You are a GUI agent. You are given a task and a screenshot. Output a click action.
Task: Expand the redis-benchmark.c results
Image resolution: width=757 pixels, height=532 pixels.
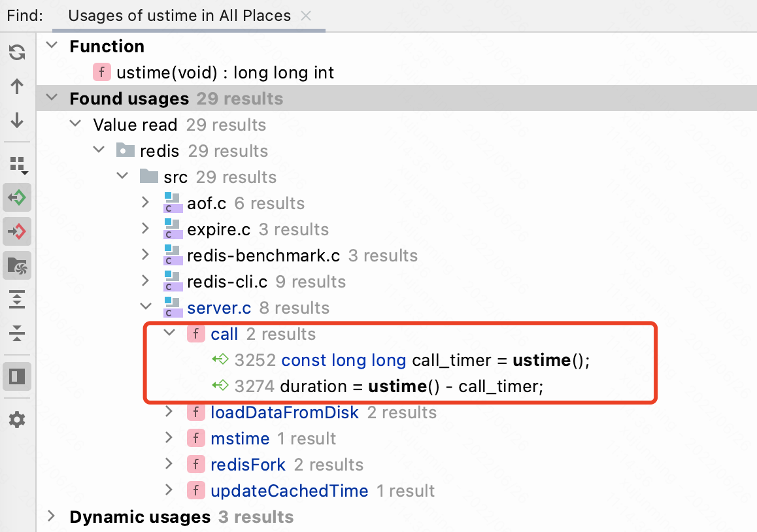[x=145, y=254]
